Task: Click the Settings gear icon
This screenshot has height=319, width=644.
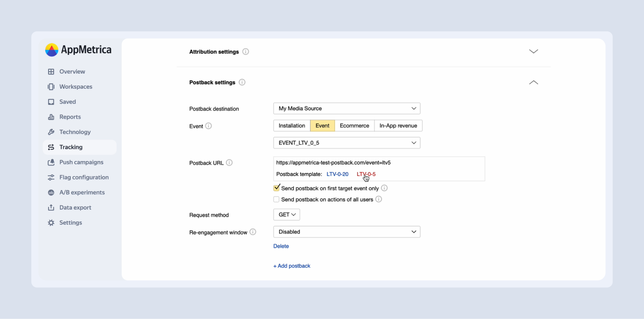Action: tap(51, 223)
